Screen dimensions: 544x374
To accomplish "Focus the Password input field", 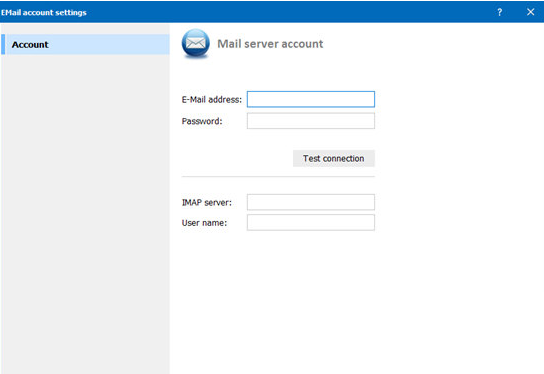I will [x=311, y=121].
